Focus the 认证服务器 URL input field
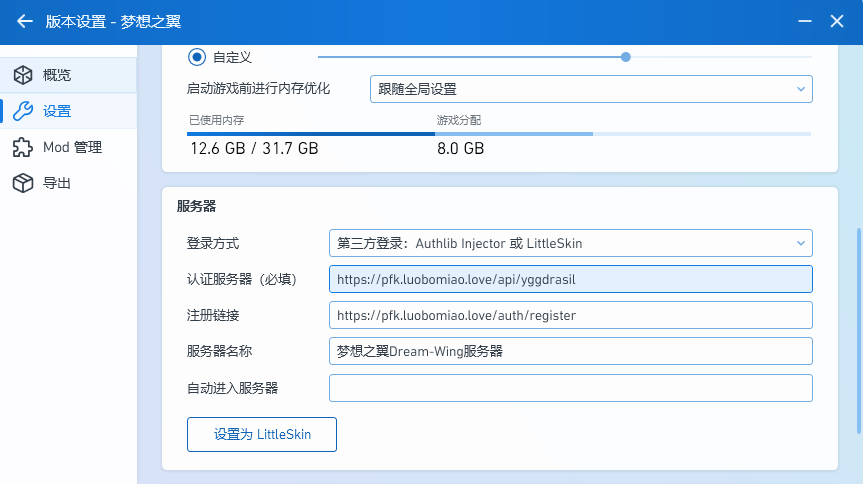The height and width of the screenshot is (484, 863). (x=570, y=279)
